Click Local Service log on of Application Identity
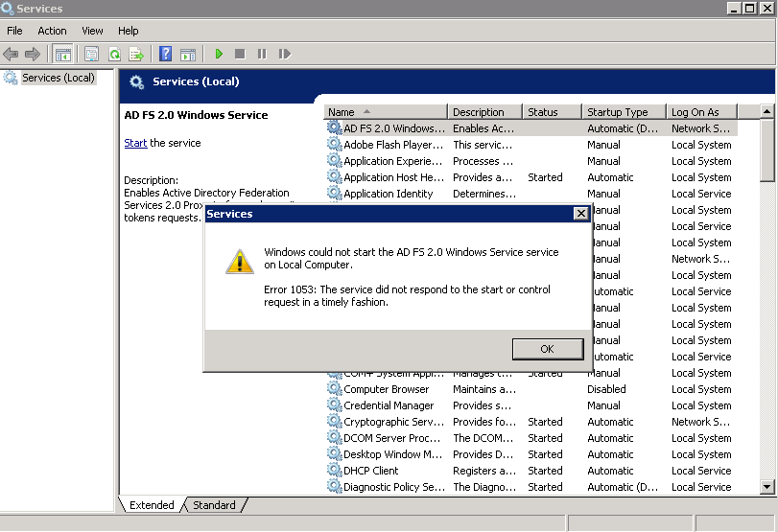778x532 pixels. coord(701,194)
